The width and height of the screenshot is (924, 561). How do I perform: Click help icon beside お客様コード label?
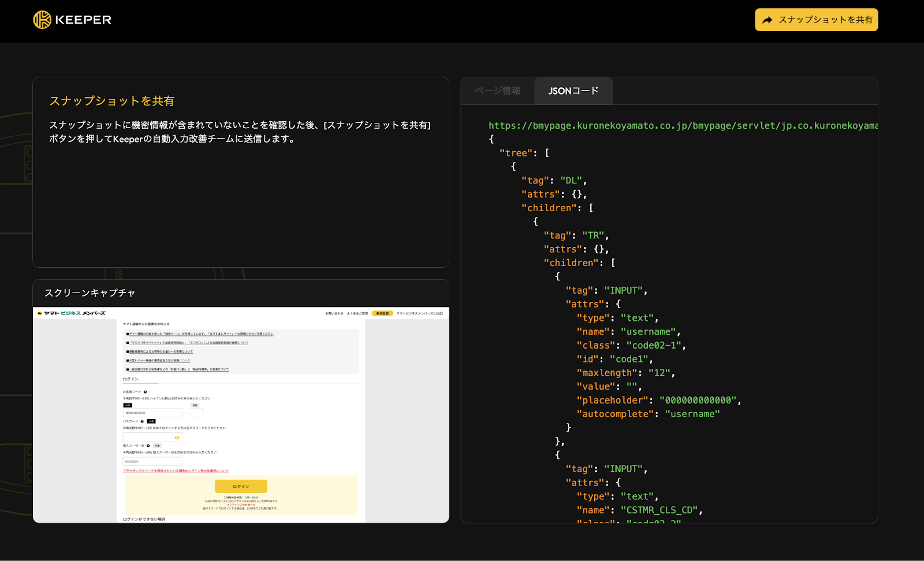point(145,392)
